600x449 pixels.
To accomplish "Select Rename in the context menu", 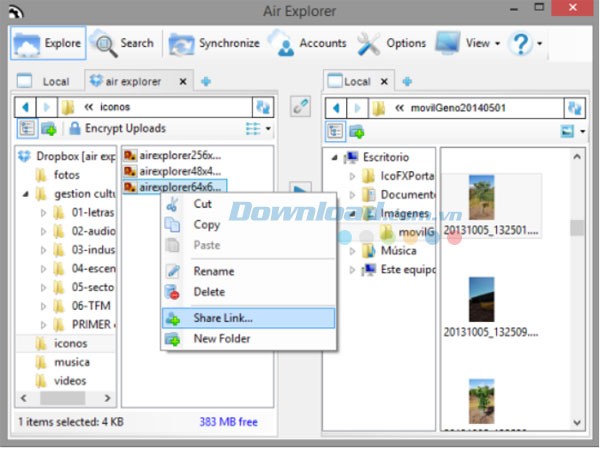I will (x=213, y=271).
